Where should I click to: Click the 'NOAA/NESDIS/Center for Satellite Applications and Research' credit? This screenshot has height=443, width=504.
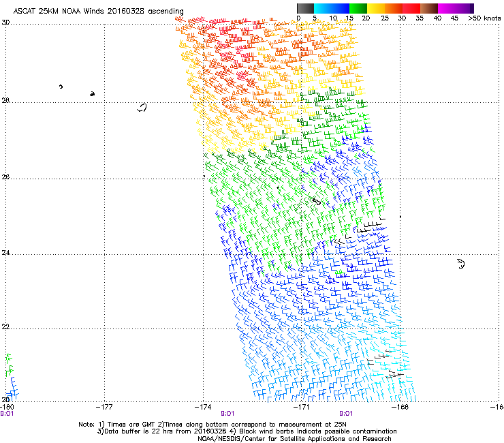pos(294,439)
